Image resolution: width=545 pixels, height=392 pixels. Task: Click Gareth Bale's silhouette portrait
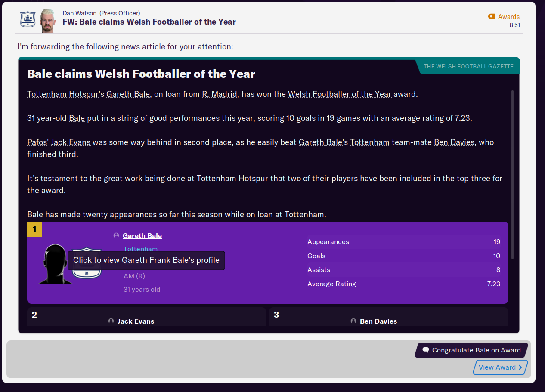(x=55, y=264)
